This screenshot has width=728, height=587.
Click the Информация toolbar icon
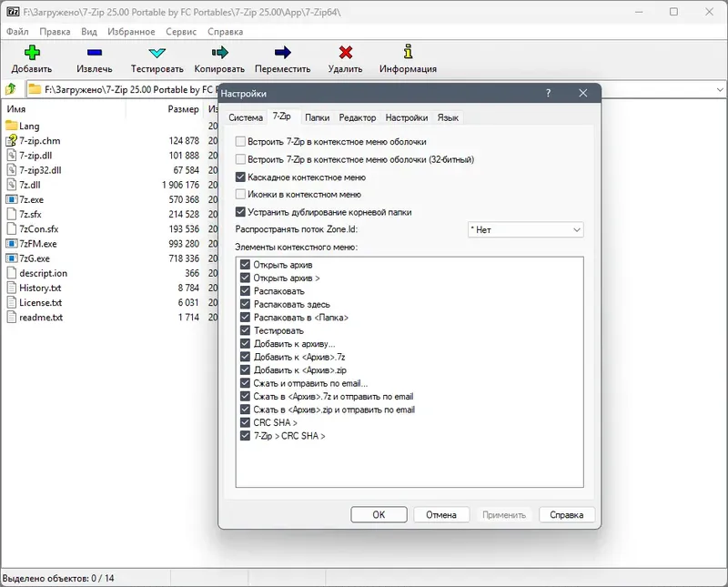click(408, 52)
